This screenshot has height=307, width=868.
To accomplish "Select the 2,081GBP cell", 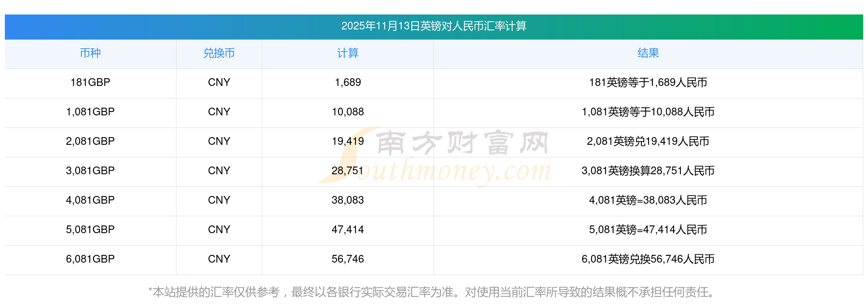I will click(x=90, y=141).
